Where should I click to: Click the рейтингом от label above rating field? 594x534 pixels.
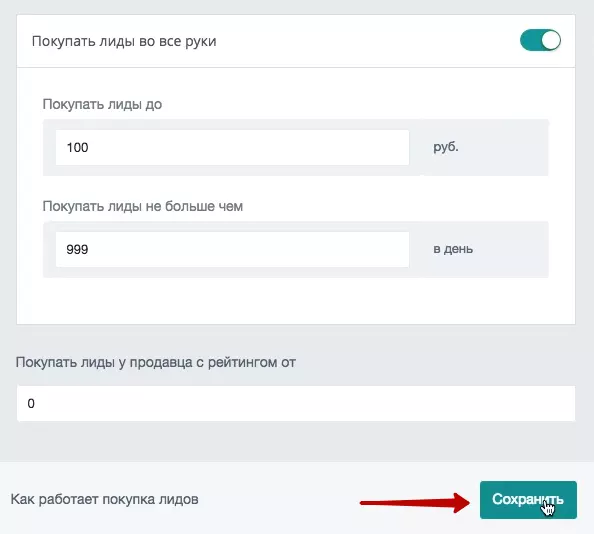252,362
